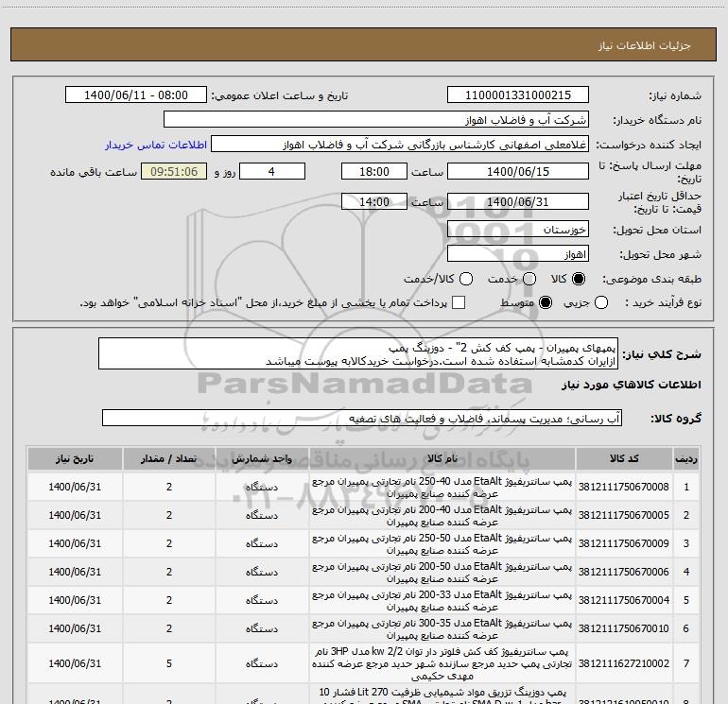Click product code 3812111750670005
728x704 pixels.
click(x=624, y=515)
